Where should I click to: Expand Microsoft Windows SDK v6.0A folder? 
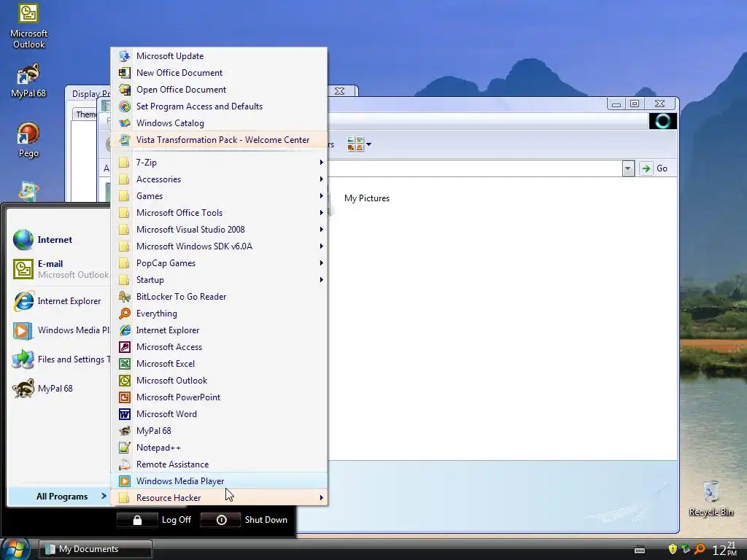[219, 246]
